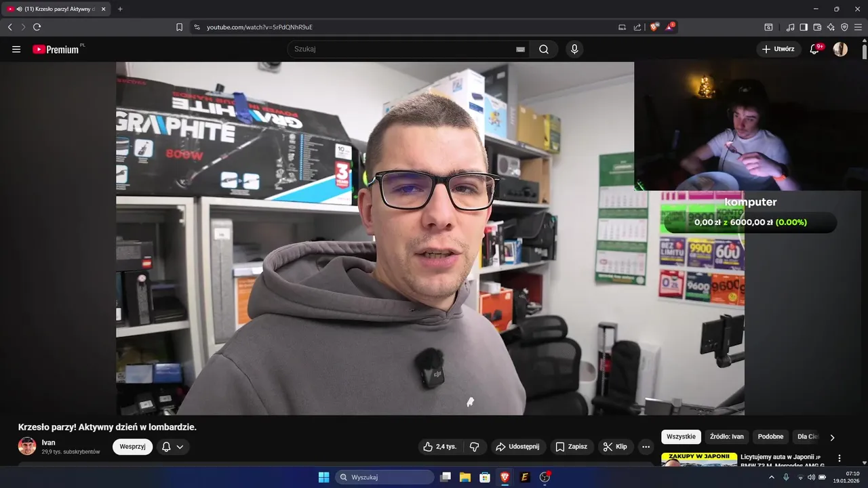Viewport: 868px width, 488px height.
Task: Toggle the Brave sidebar panel
Action: pos(804,27)
